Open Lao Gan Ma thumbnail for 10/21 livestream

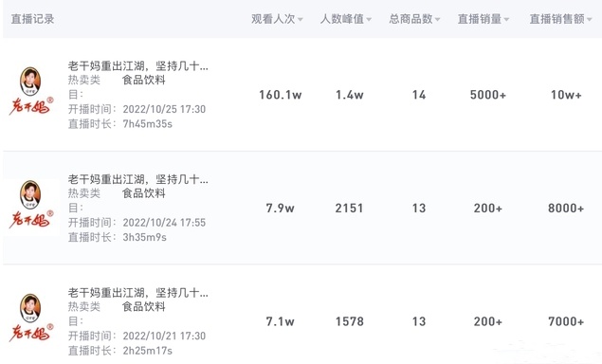(31, 318)
